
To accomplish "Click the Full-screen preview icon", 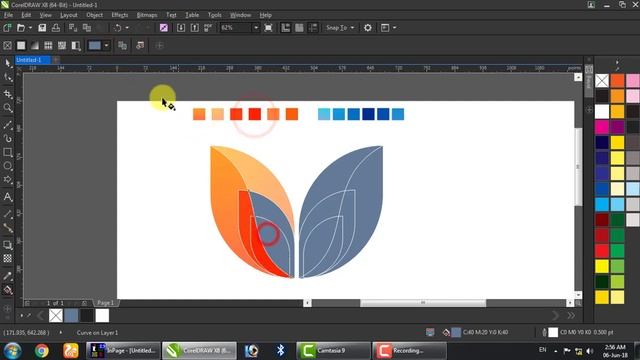I will (x=268, y=28).
